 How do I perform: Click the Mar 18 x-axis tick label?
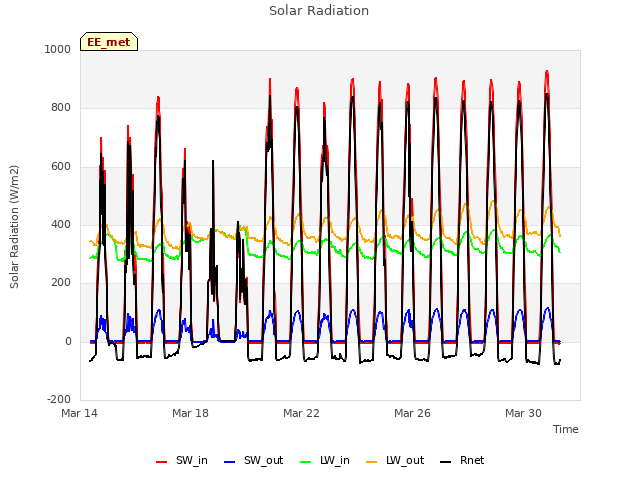(x=190, y=413)
